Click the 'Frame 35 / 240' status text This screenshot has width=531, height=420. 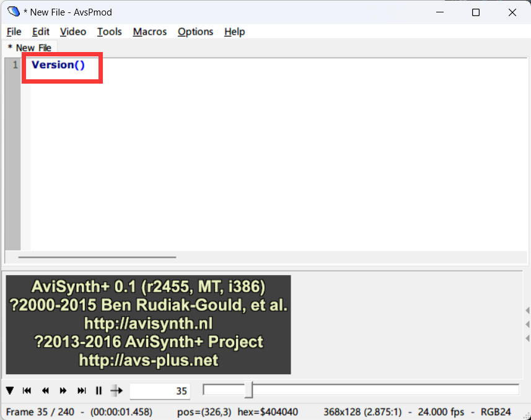click(40, 412)
